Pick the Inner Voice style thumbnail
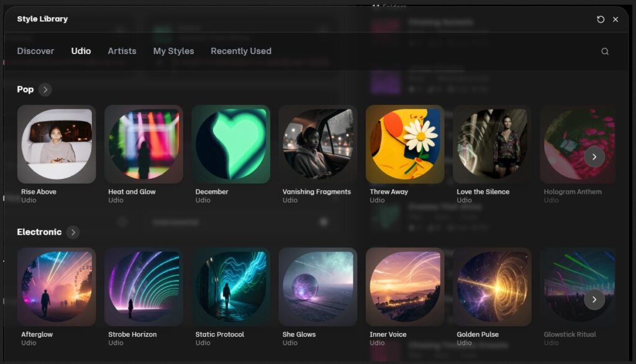 point(405,287)
